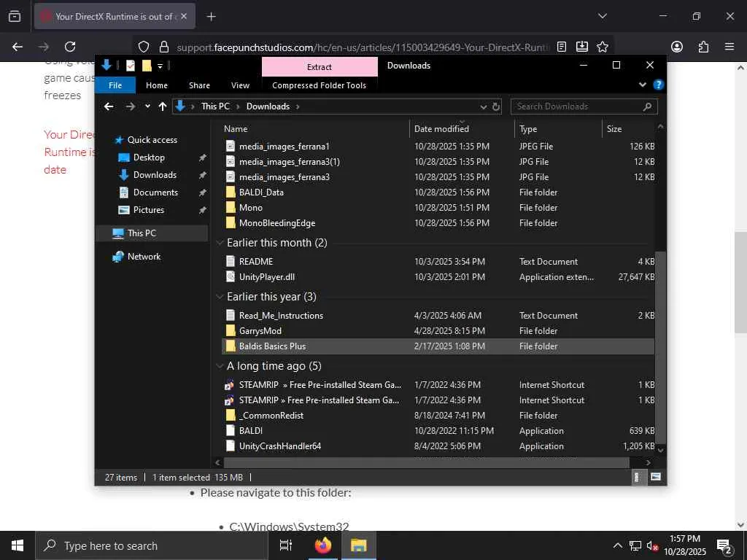Switch to the Home ribbon tab
This screenshot has width=747, height=560.
pyautogui.click(x=157, y=85)
